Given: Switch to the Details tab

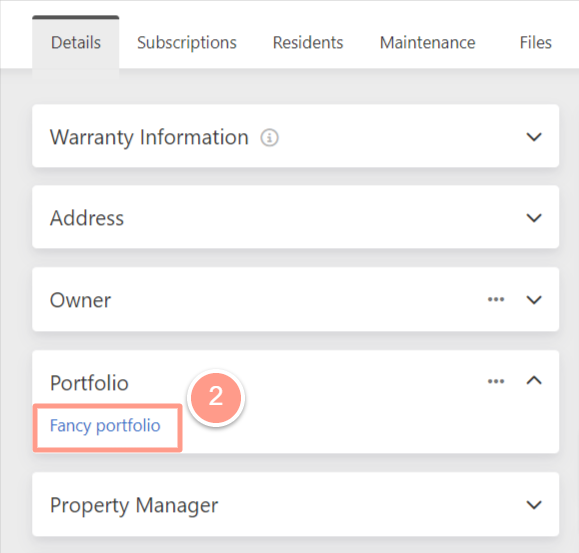Looking at the screenshot, I should (x=76, y=42).
